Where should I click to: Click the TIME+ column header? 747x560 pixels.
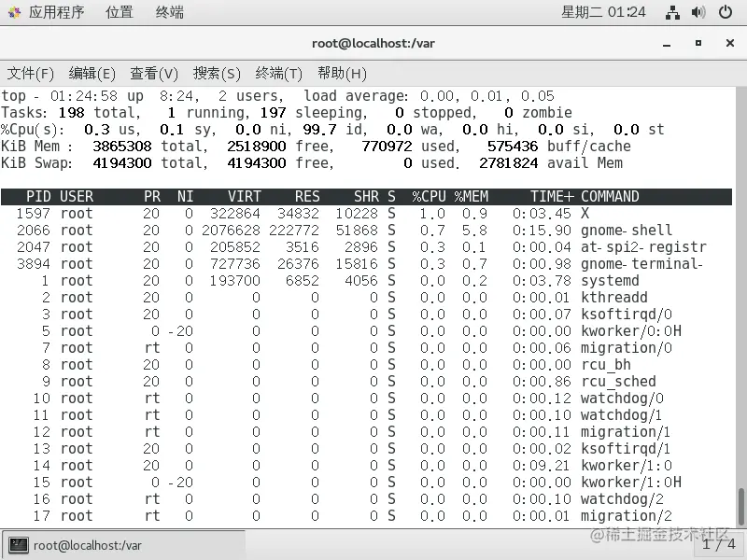coord(552,197)
